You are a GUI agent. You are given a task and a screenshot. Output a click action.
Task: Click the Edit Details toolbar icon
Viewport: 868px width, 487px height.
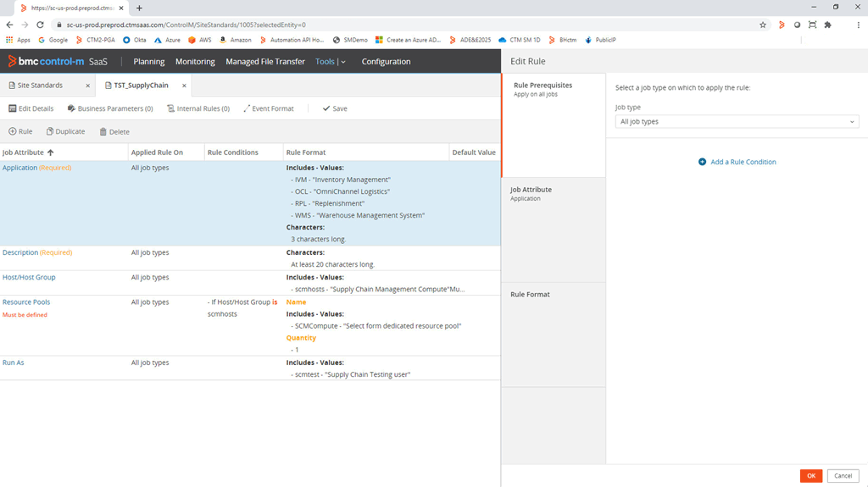click(x=13, y=108)
